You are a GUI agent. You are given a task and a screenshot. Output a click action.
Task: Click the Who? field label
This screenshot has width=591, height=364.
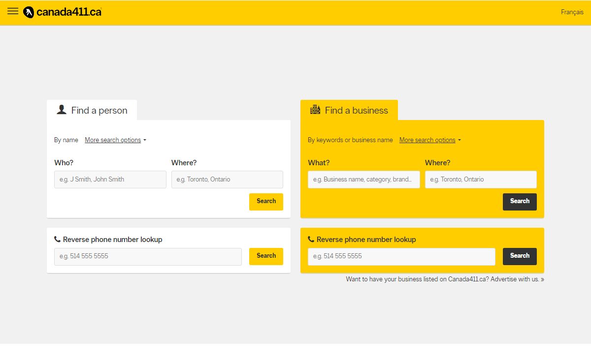64,163
